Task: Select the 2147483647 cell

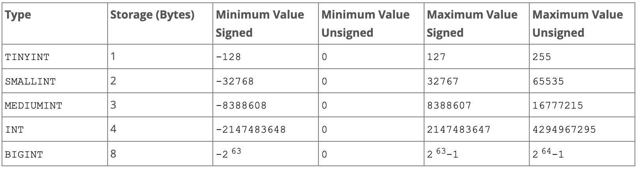Action: (477, 129)
